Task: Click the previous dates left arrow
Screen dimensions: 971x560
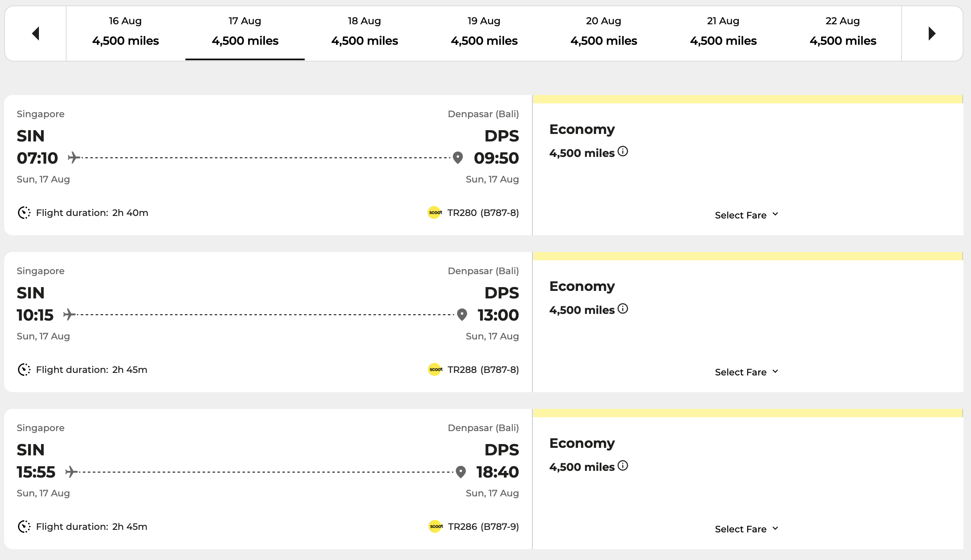Action: pos(36,33)
